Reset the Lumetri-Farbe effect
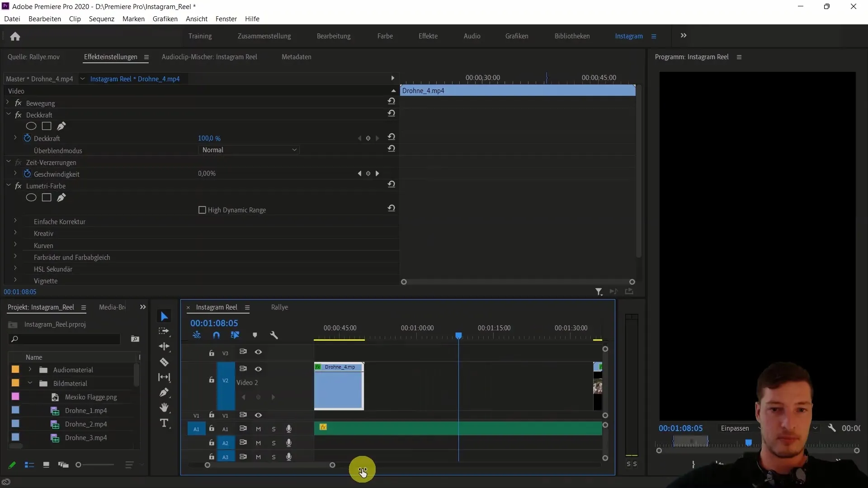 [392, 184]
